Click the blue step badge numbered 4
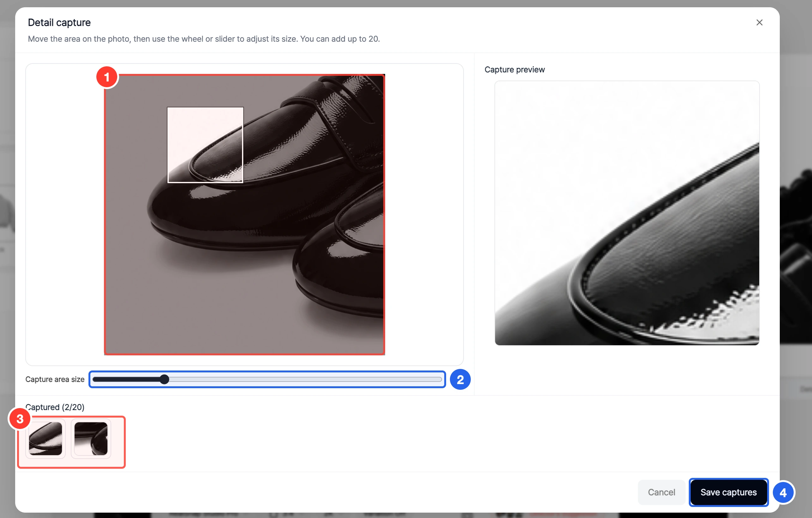Viewport: 812px width, 518px height. tap(783, 493)
